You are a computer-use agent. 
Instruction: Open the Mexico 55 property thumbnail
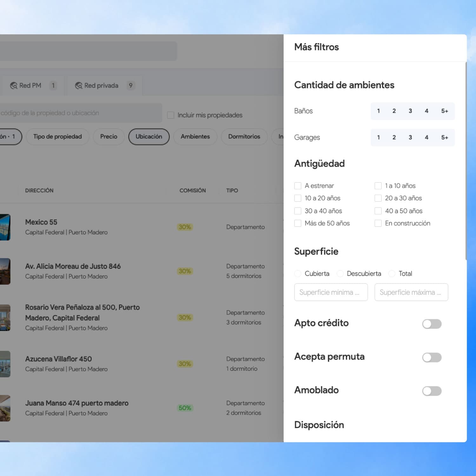click(x=5, y=227)
